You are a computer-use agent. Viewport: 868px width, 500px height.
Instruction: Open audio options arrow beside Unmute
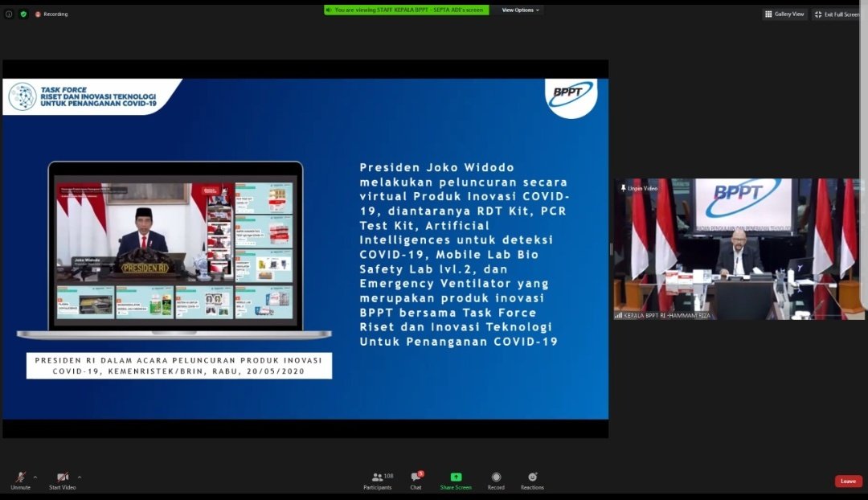click(x=35, y=477)
